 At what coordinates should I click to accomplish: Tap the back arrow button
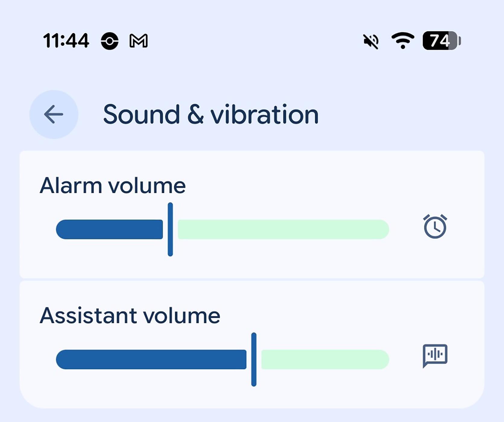tap(54, 115)
